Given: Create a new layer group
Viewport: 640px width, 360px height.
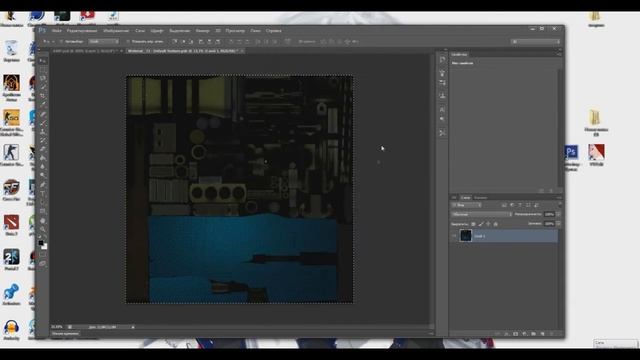Looking at the screenshot, I should [x=533, y=334].
